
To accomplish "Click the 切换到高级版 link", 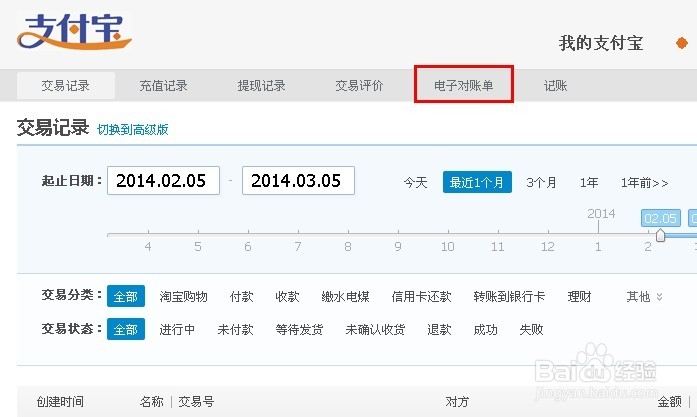I will (132, 130).
